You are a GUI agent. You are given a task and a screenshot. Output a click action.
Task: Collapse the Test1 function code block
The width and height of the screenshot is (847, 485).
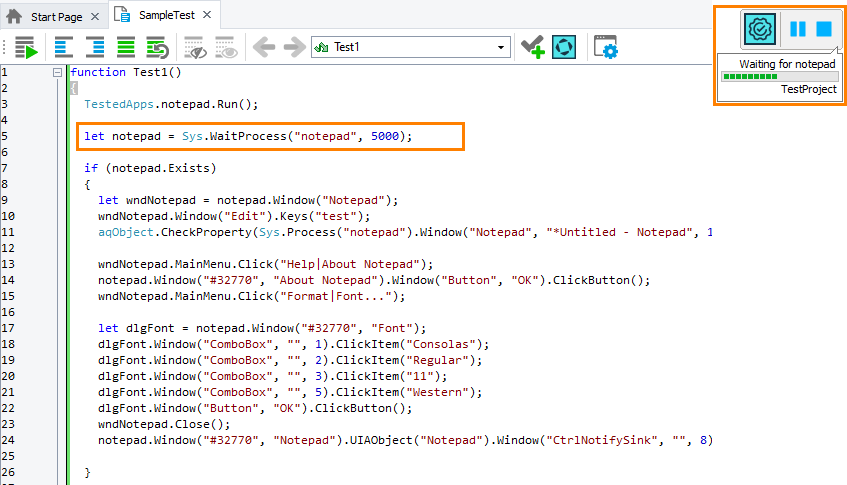tap(57, 72)
